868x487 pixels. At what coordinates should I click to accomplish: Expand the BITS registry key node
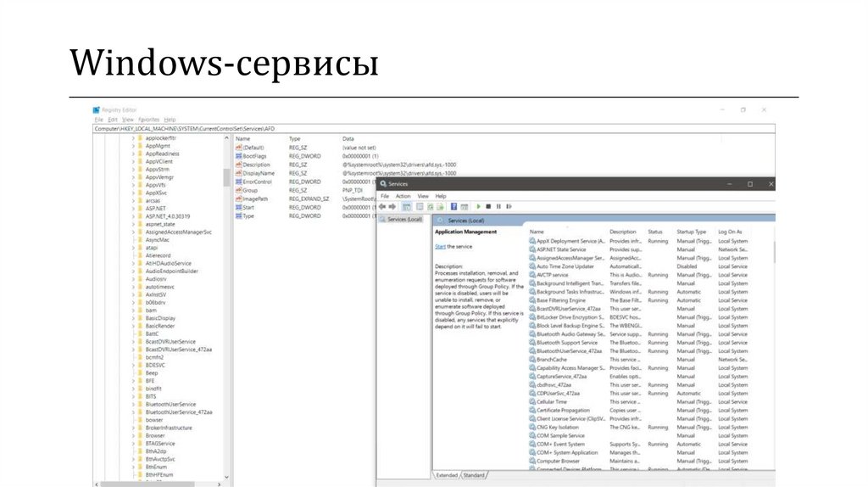click(x=132, y=396)
